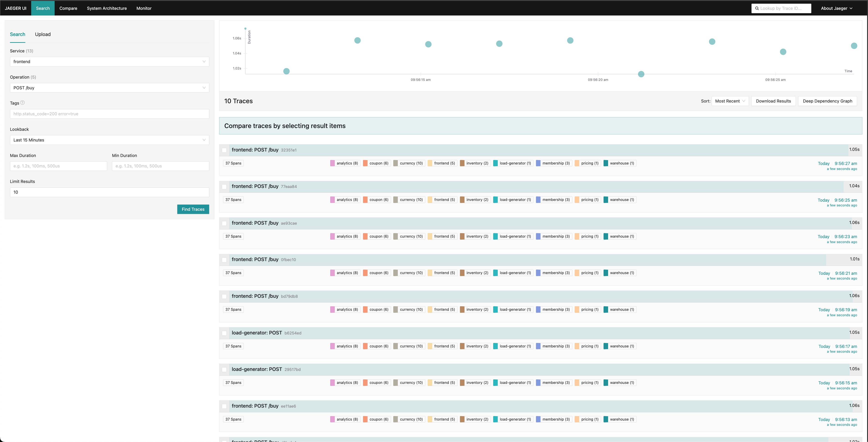The width and height of the screenshot is (868, 442).
Task: Open the Deep Dependency Graph
Action: point(827,101)
